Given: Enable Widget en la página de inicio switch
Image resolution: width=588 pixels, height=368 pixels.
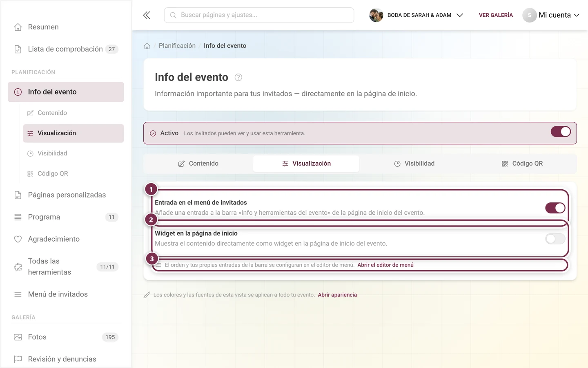Looking at the screenshot, I should pos(555,239).
